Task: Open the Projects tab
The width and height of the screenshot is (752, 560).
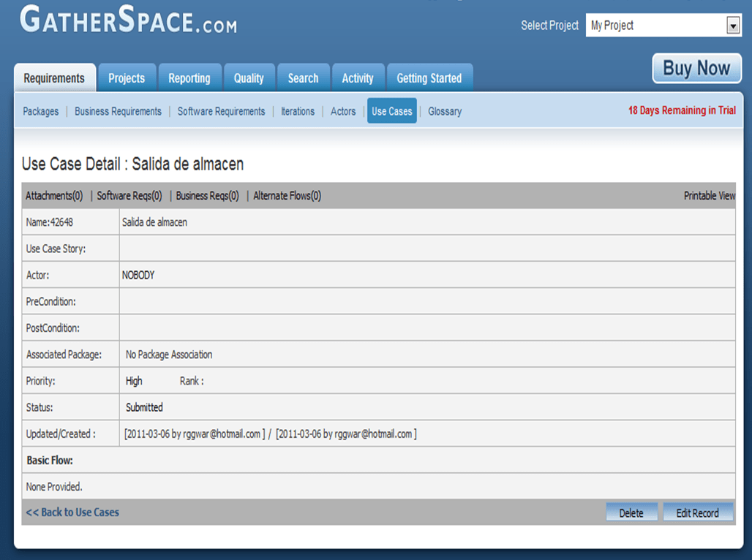Action: pyautogui.click(x=127, y=78)
